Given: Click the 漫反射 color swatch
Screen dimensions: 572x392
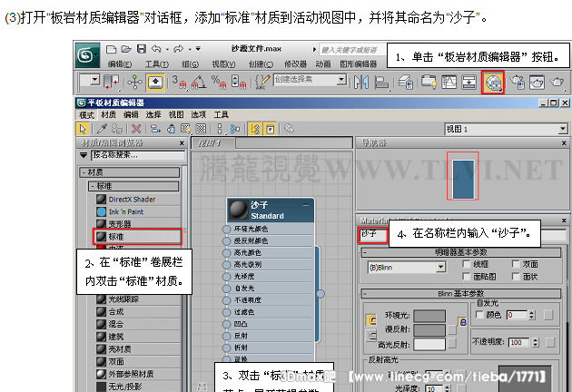Looking at the screenshot, I should (429, 329).
